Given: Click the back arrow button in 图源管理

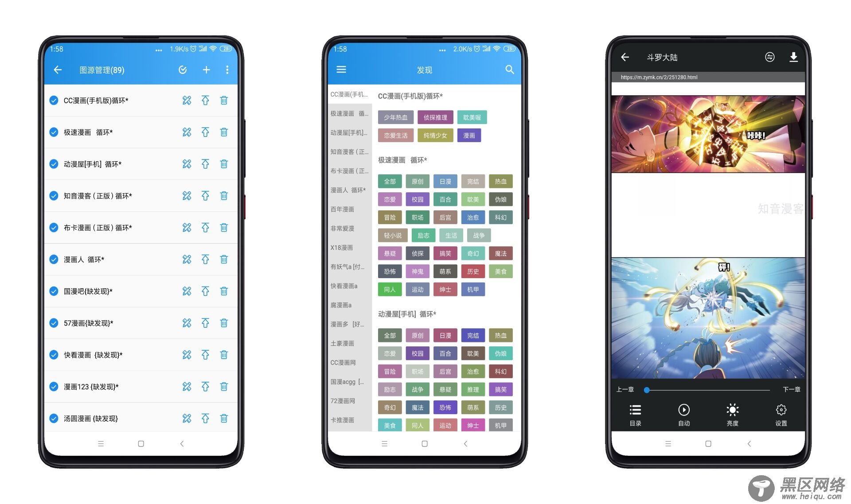Looking at the screenshot, I should coord(60,70).
